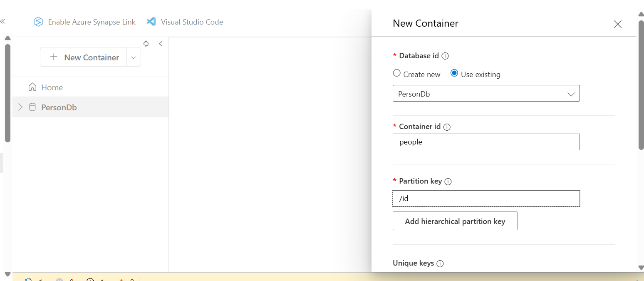
Task: Expand the PersonDb tree node
Action: pos(20,107)
